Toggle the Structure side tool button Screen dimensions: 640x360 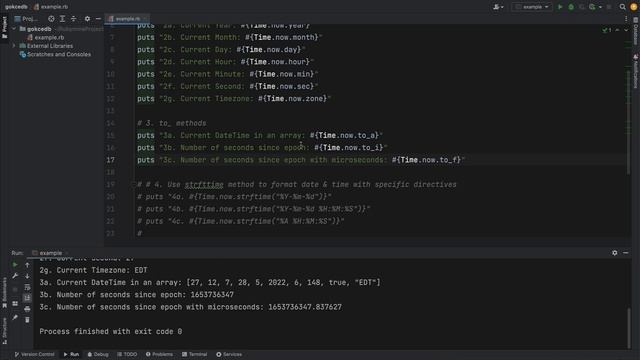pyautogui.click(x=4, y=331)
